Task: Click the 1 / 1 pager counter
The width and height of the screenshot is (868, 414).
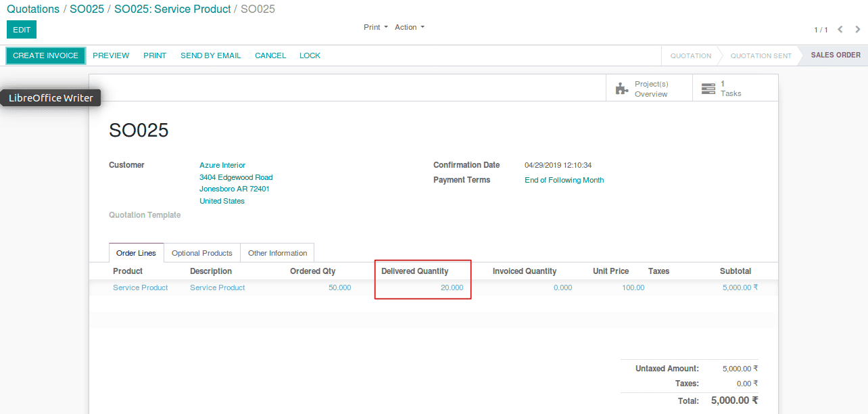Action: [821, 30]
